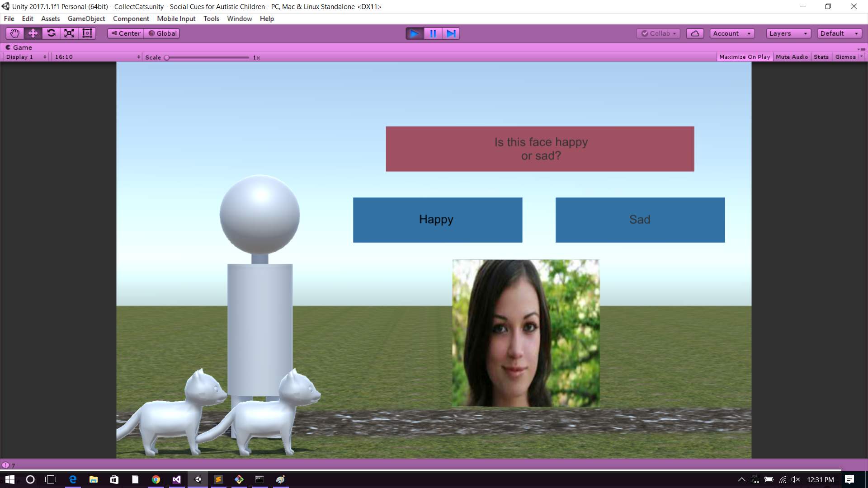Select the Scale tool
The height and width of the screenshot is (488, 868).
coord(69,33)
